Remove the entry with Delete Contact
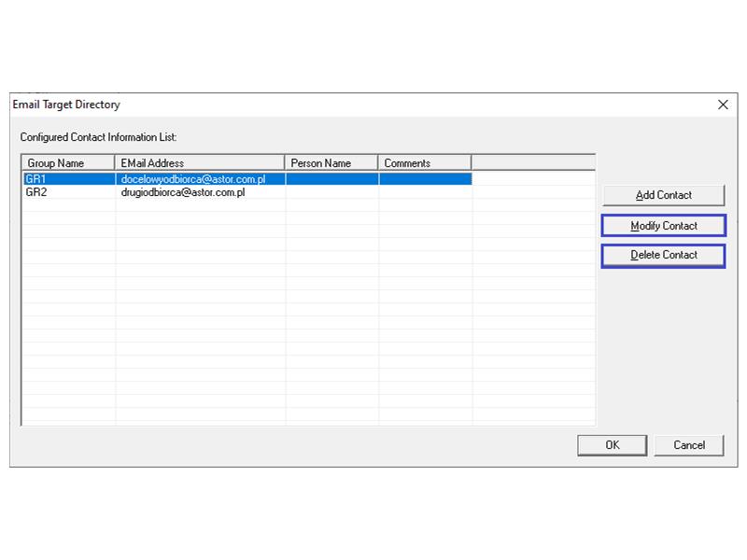 [x=663, y=255]
